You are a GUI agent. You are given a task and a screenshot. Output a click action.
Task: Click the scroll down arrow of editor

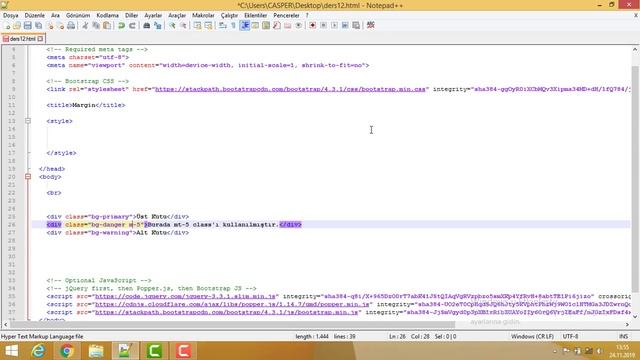point(635,316)
